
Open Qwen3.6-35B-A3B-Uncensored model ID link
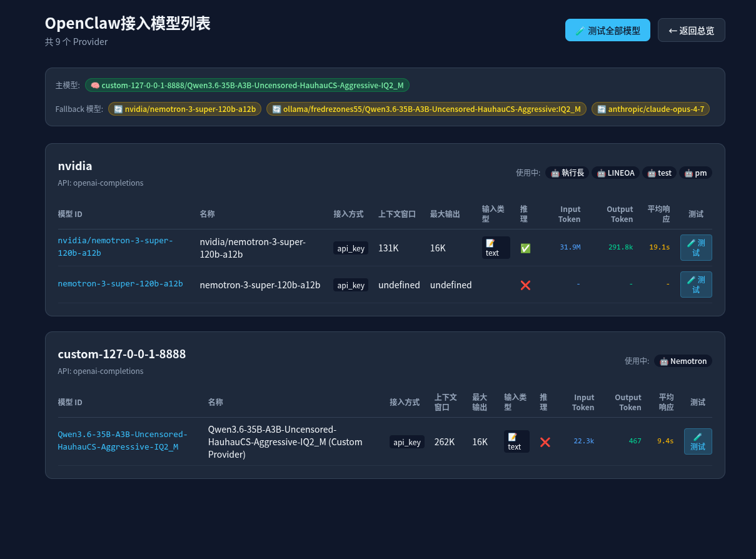[123, 440]
